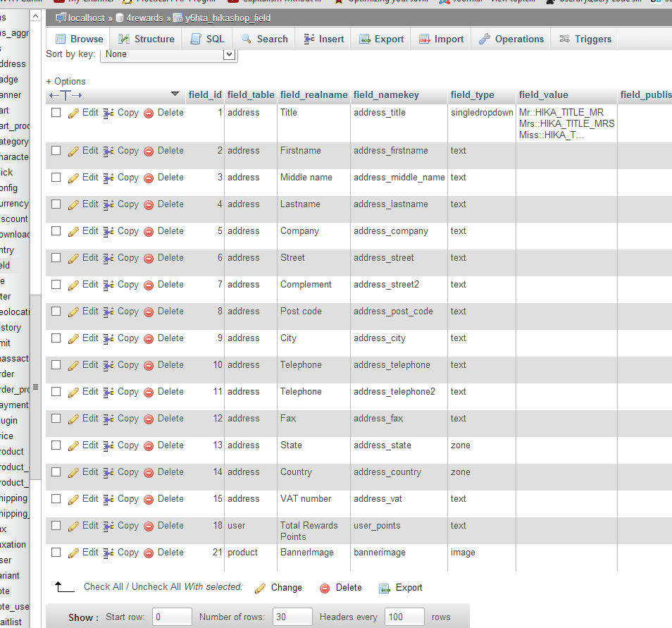Check the box for the Firstname row
The image size is (672, 628).
tap(56, 151)
